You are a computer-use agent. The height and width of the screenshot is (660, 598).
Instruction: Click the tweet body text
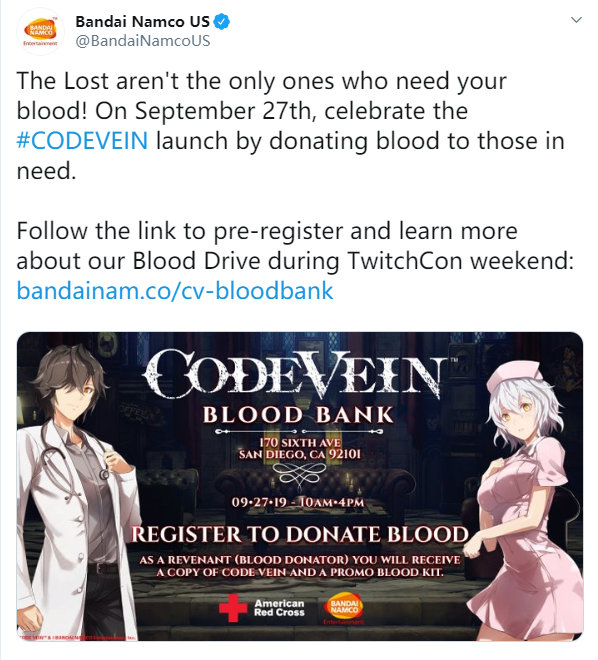tap(295, 186)
